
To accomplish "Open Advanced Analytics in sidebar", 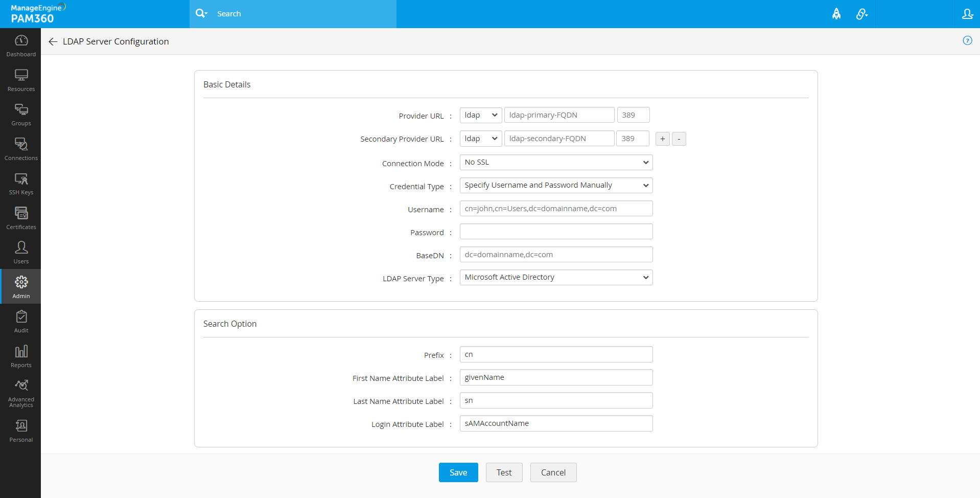I will [21, 393].
